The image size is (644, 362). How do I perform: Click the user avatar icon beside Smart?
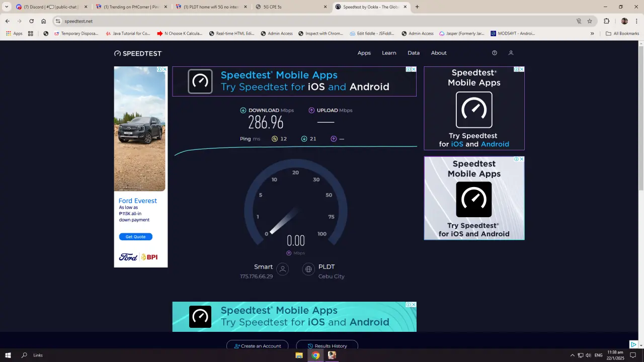(283, 269)
